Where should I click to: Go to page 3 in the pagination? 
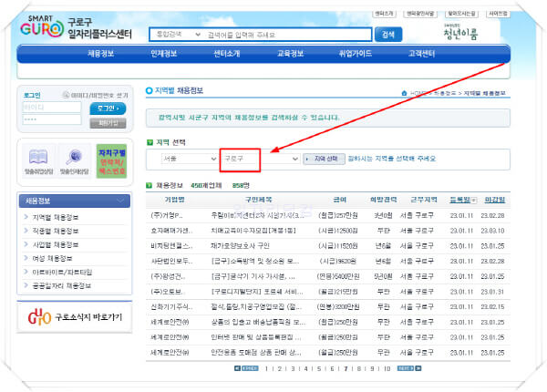click(293, 368)
